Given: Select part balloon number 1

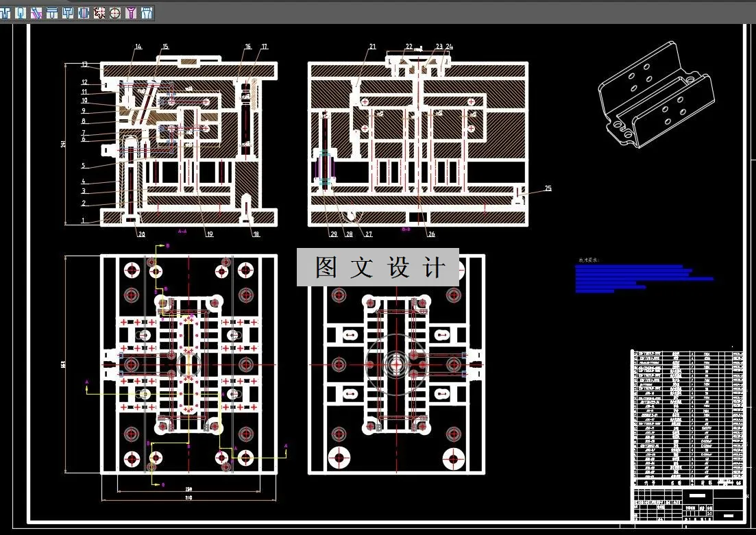Looking at the screenshot, I should click(83, 221).
